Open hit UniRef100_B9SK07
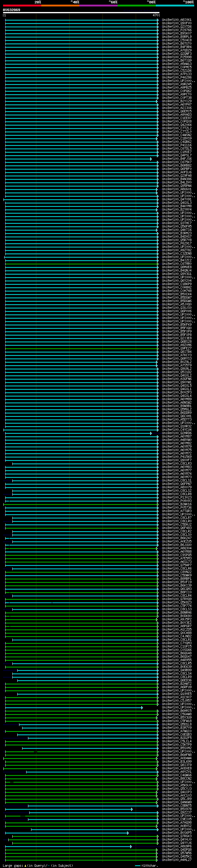Image resolution: width=197 pixels, height=868 pixels. point(176,33)
